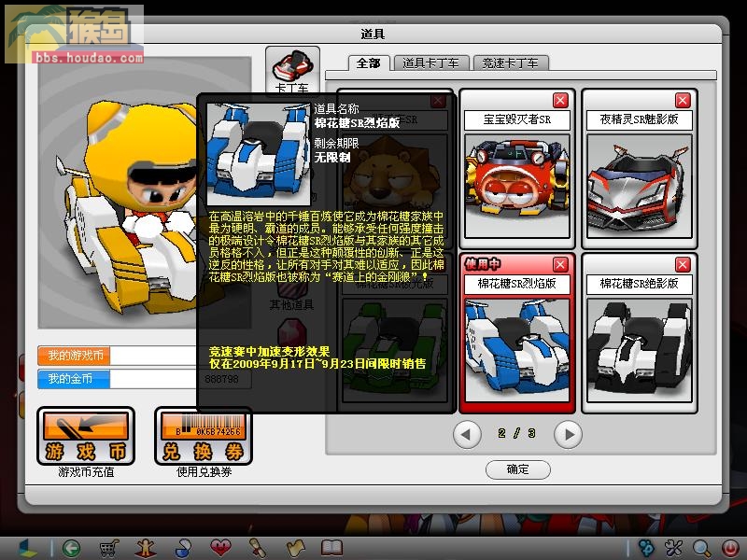Click the 夜精灵SR魅影版 name label
747x560 pixels.
640,119
